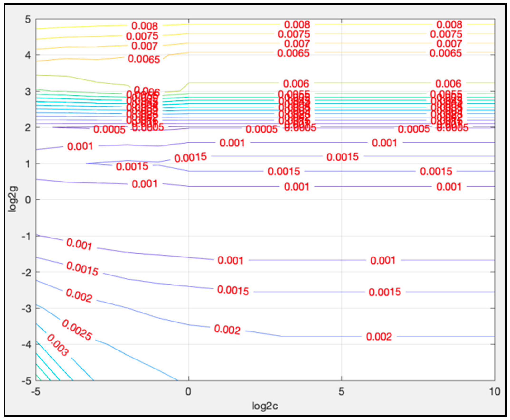Click the rightmost 0.007 contour label
510x420 pixels.
pyautogui.click(x=449, y=44)
